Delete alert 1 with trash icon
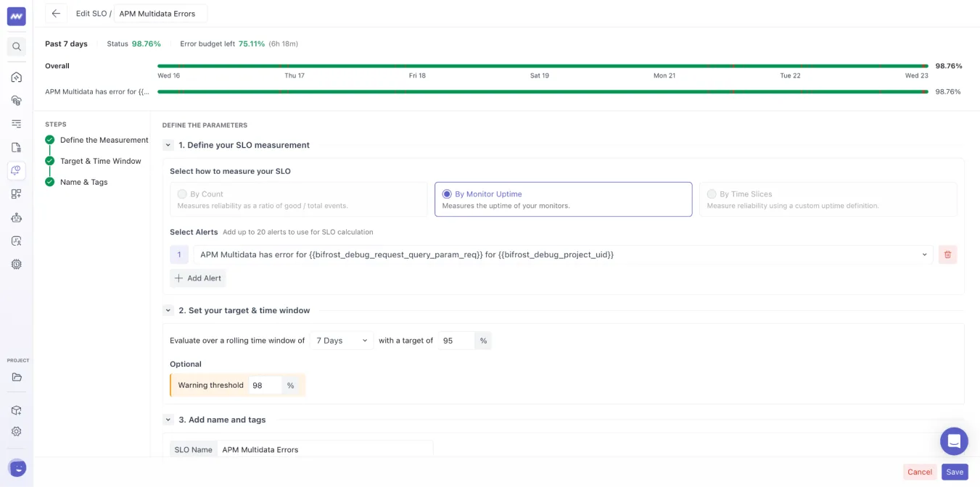The image size is (980, 487). 947,254
